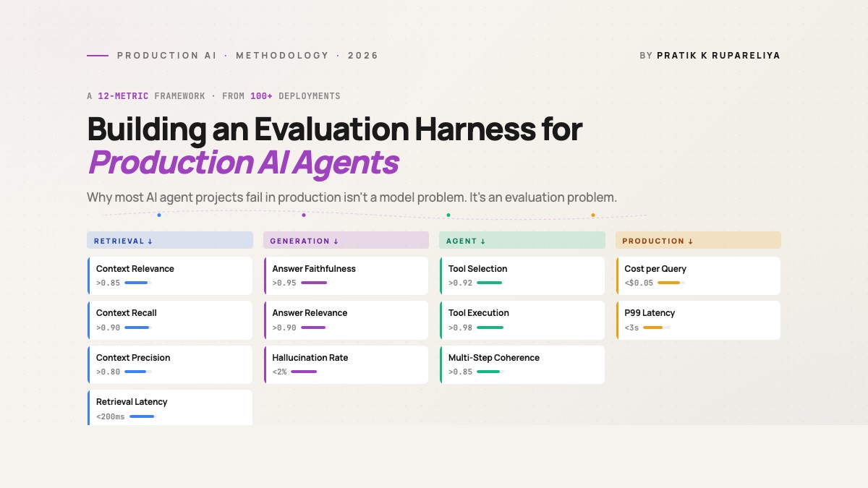Viewport: 868px width, 488px height.
Task: Click the 'Building an Evaluation Harness for' heading
Action: coord(335,129)
